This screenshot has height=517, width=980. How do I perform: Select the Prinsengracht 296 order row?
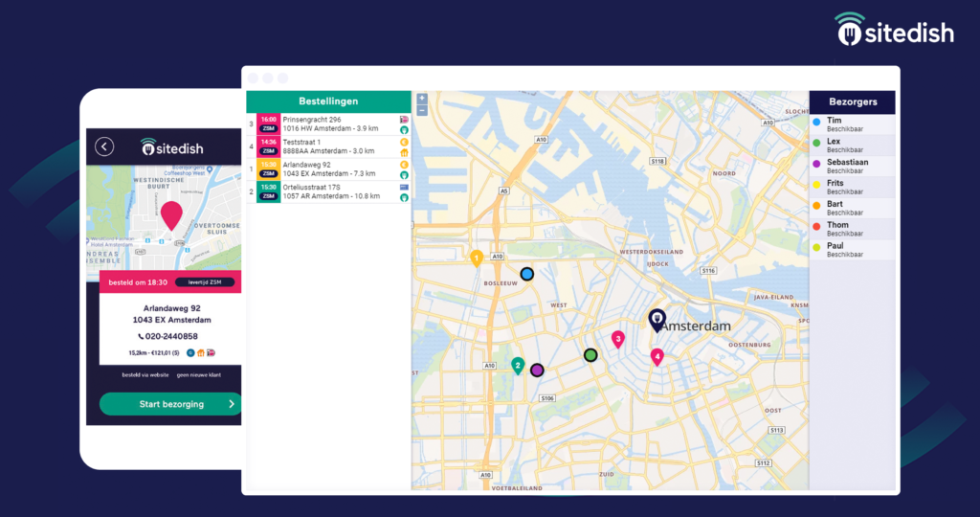329,124
